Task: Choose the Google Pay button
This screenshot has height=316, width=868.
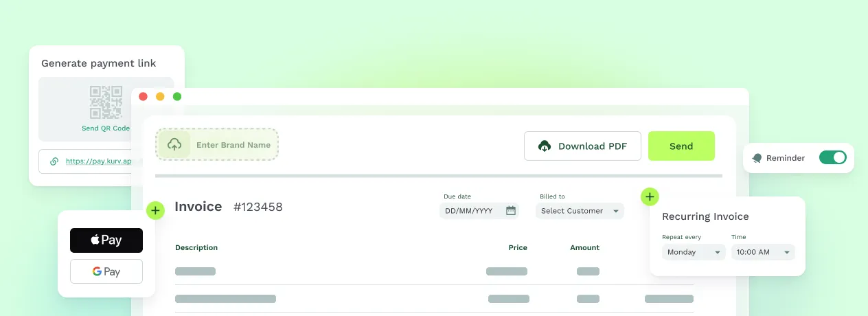Action: [x=106, y=271]
